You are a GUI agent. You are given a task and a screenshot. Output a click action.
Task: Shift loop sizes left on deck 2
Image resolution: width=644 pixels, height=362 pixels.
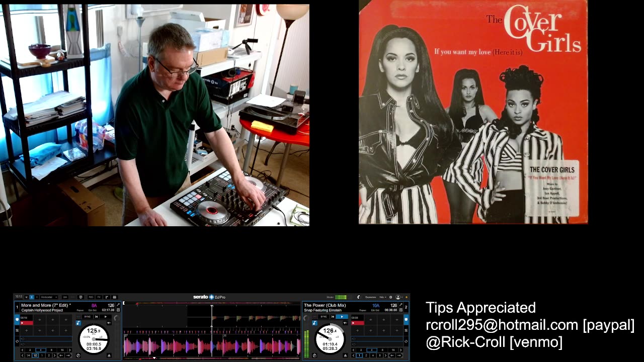(x=353, y=350)
